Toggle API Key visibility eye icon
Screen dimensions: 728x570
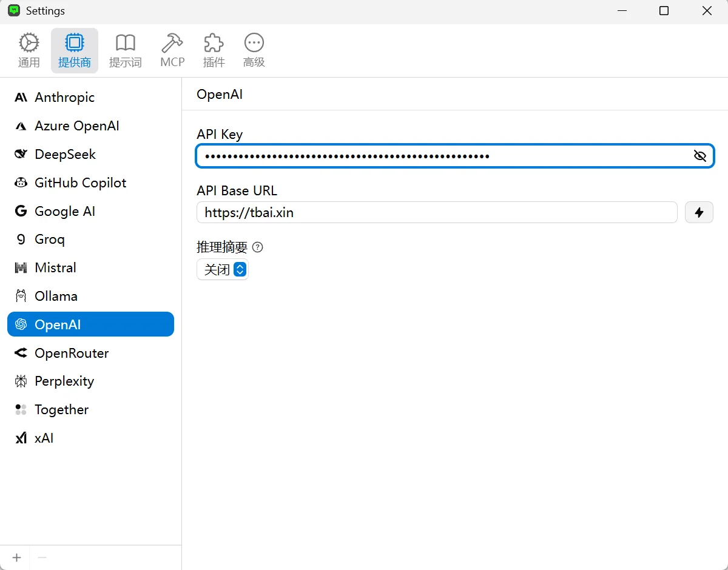click(x=700, y=156)
